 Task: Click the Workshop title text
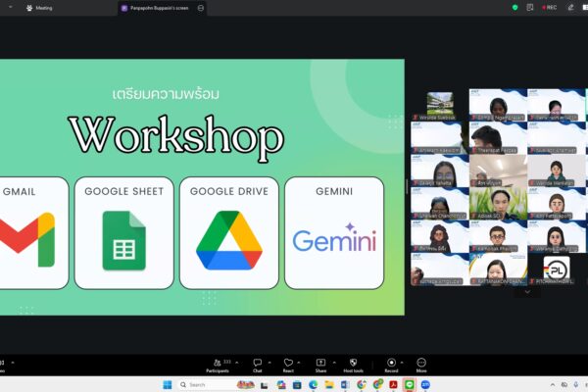176,138
